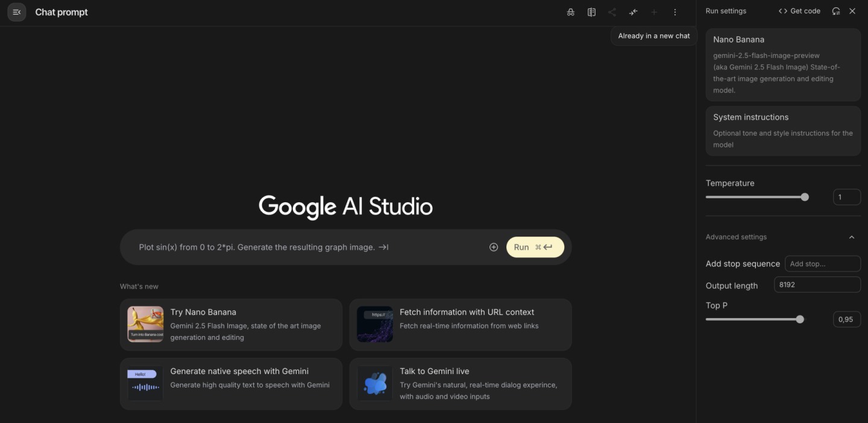Click the Top P label text
Image resolution: width=868 pixels, height=423 pixels.
[x=717, y=305]
